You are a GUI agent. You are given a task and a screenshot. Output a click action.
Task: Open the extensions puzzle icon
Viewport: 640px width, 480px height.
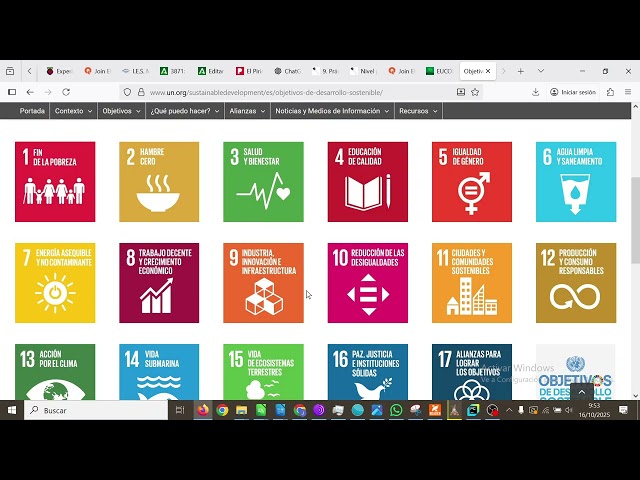point(610,92)
